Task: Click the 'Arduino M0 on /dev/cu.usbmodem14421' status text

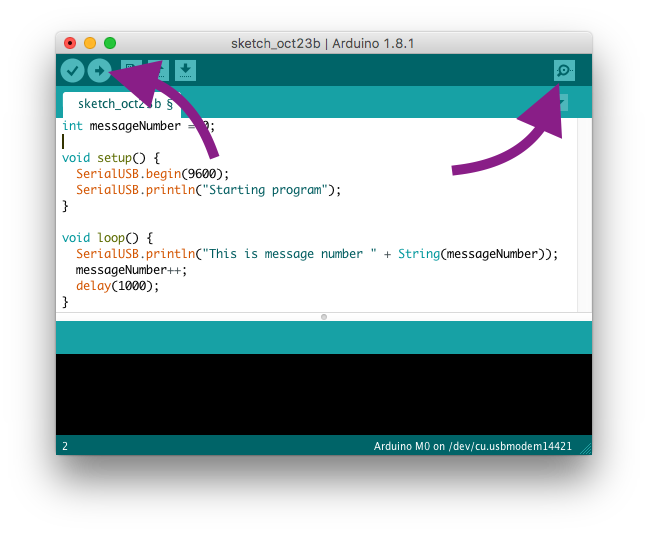Action: (473, 446)
